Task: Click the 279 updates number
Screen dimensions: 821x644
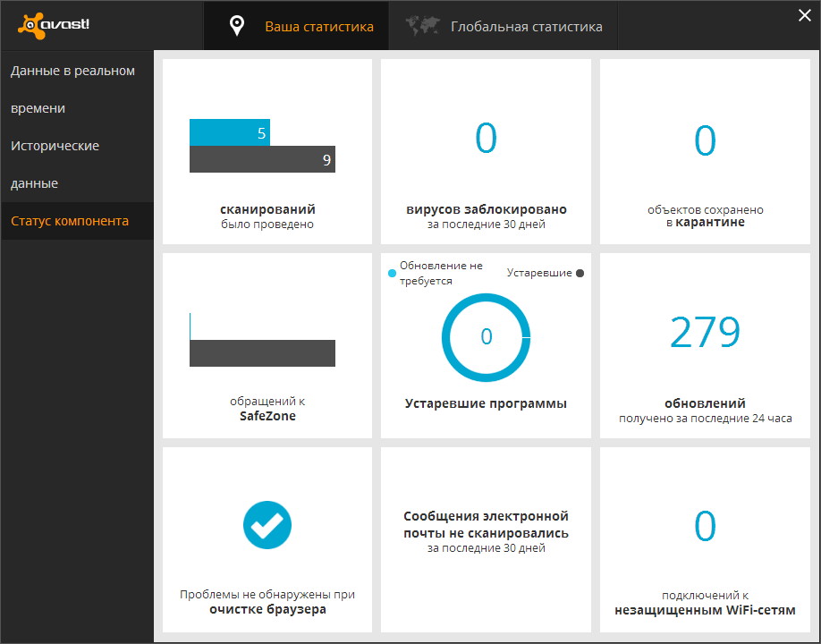Action: click(x=705, y=332)
